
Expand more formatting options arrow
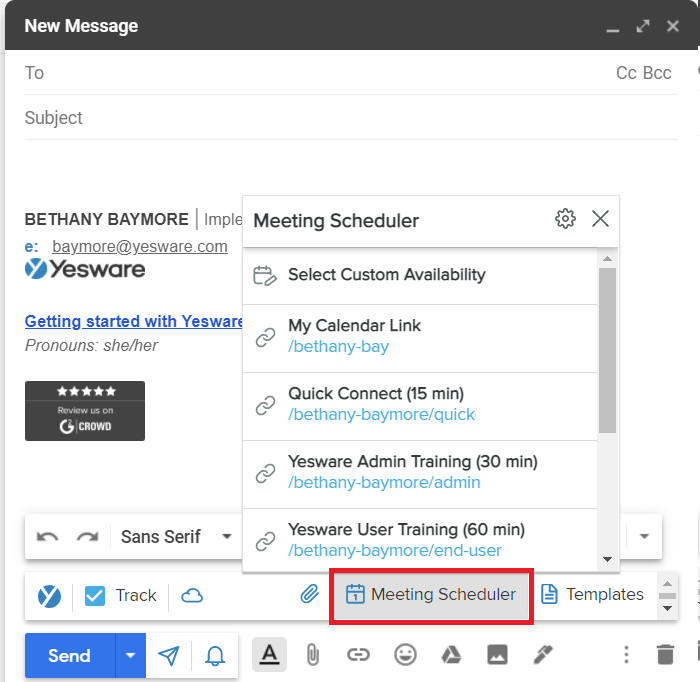pyautogui.click(x=644, y=537)
